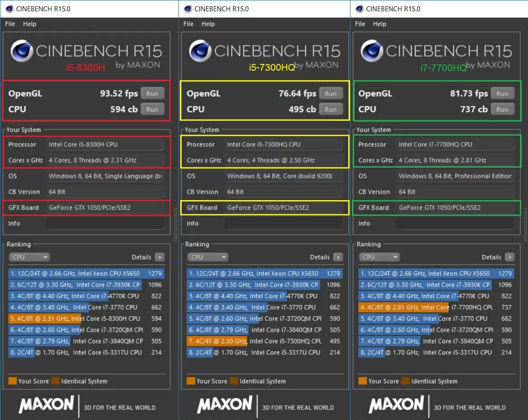Run OpenGL test showing 93.52 fps
Screen dimensions: 528x420
(152, 94)
